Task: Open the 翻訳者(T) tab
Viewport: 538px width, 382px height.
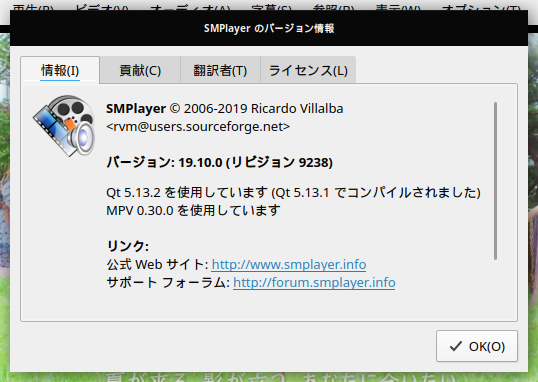Action: click(x=220, y=70)
